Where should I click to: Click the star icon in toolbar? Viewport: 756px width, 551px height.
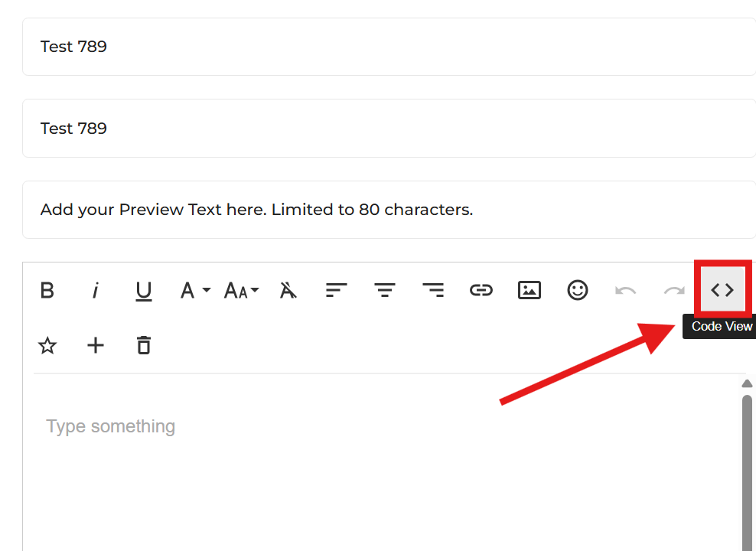point(47,346)
